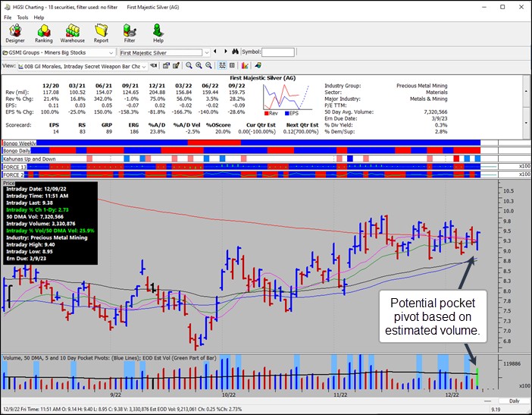
Task: Click the Next Qtr Est 0.12(700.00%) value
Action: (x=301, y=131)
